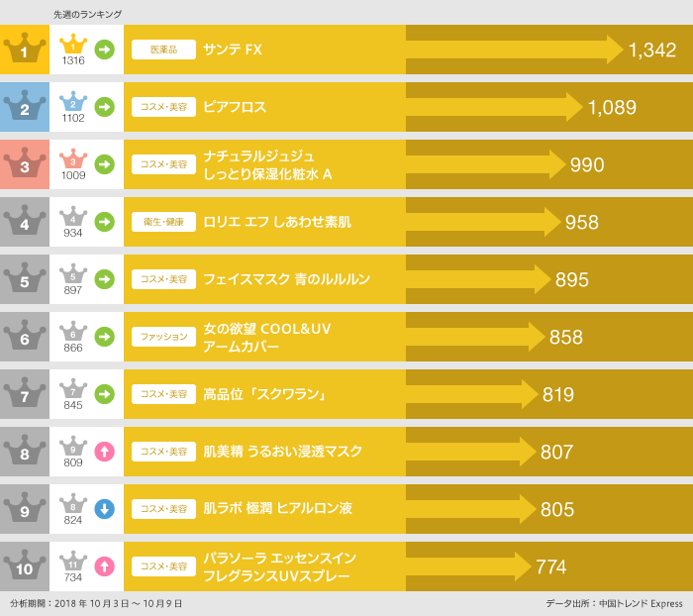Click the pink rank 3 crown
The width and height of the screenshot is (693, 616).
pos(25,164)
